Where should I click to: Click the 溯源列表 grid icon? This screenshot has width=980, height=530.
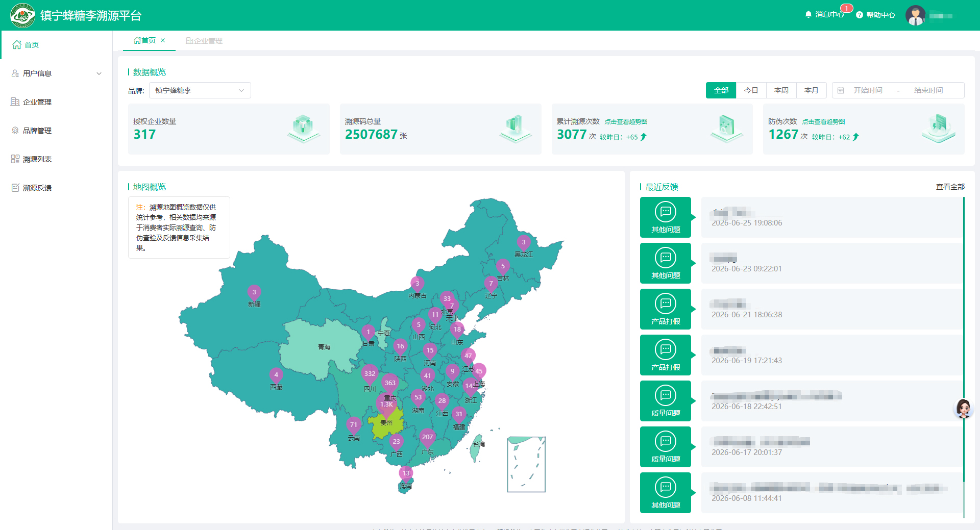(15, 159)
